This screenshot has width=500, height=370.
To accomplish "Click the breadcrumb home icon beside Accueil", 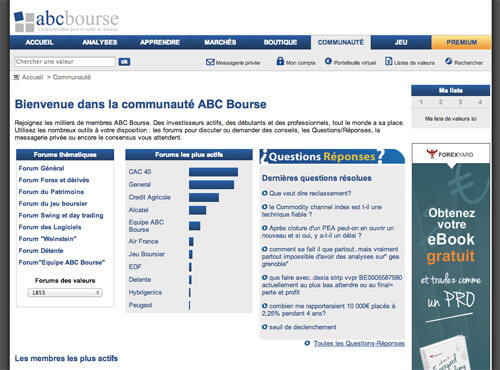I will click(16, 77).
